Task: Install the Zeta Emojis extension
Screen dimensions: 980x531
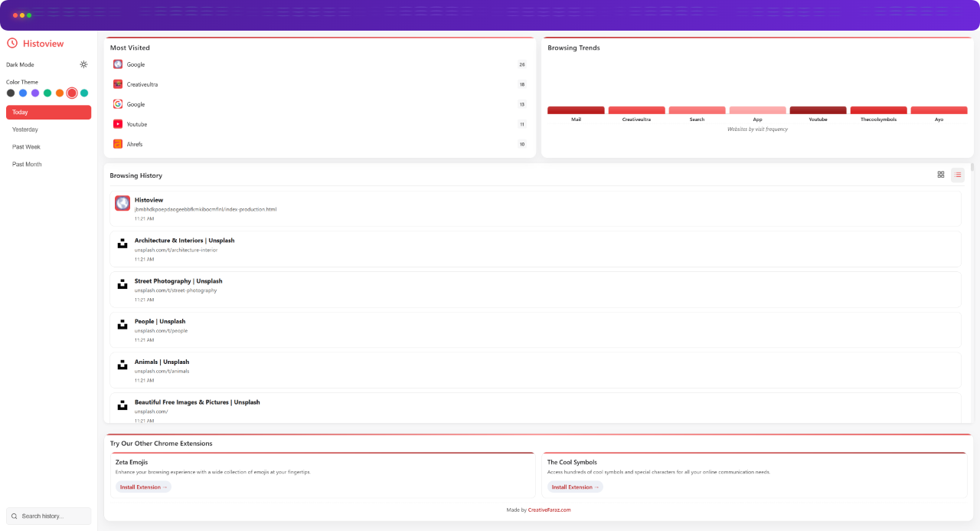Action: coord(143,487)
